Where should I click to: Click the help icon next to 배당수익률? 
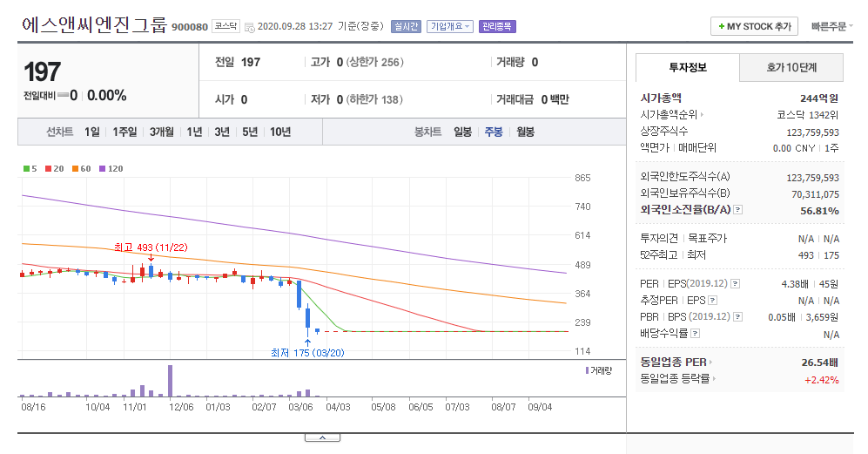696,334
